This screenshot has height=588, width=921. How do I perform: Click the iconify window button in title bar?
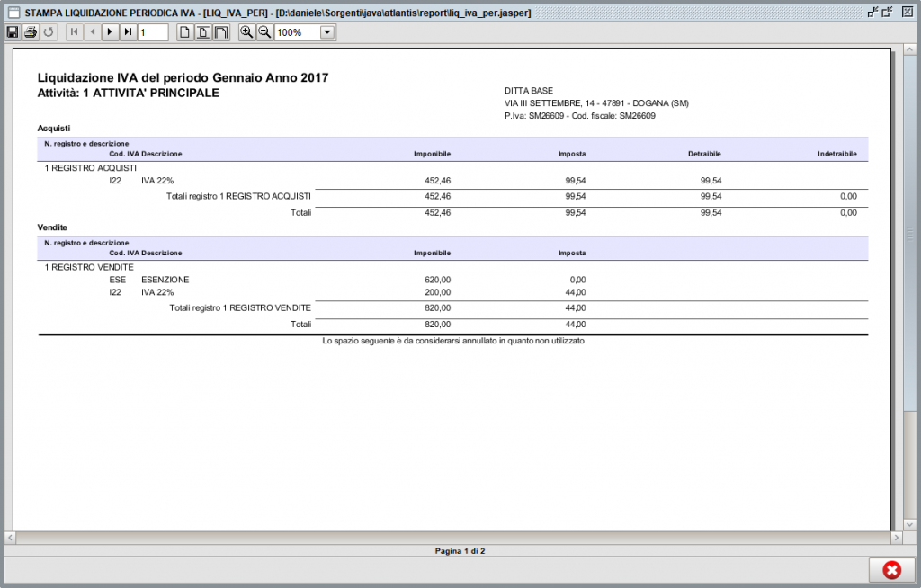click(x=872, y=12)
